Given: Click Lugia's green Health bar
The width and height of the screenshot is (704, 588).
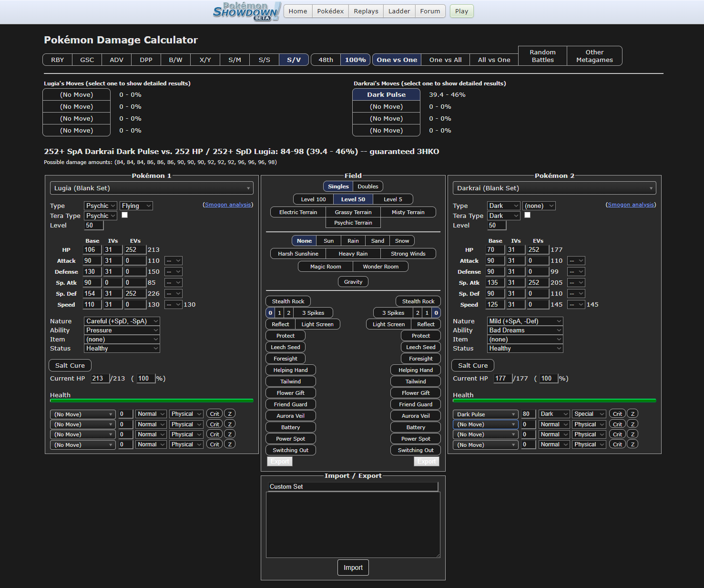Looking at the screenshot, I should pyautogui.click(x=152, y=401).
